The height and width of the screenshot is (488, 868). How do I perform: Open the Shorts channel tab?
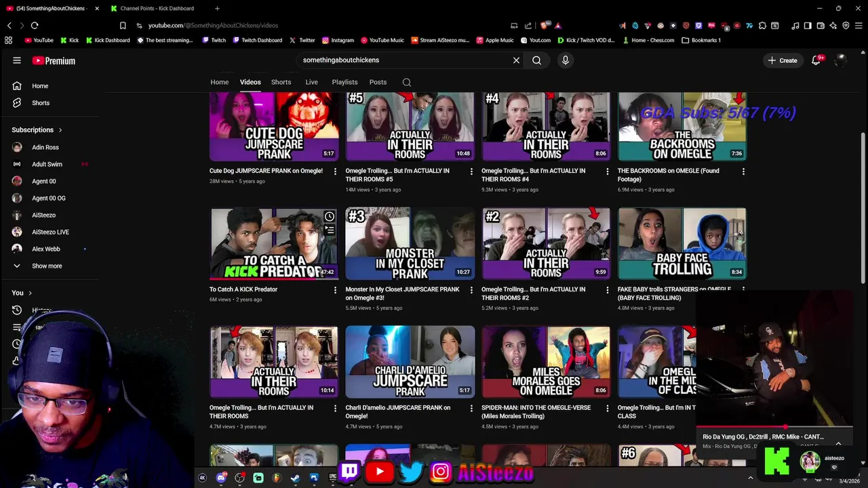click(281, 82)
